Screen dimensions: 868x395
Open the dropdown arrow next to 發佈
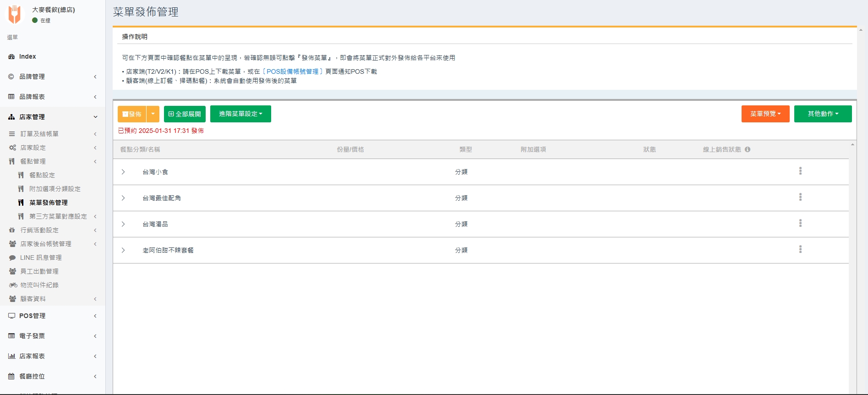click(153, 114)
